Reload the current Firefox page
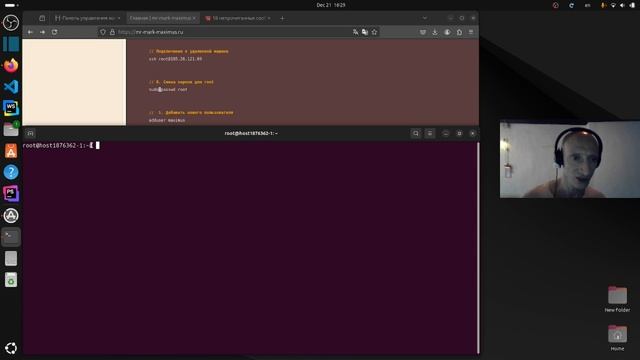Image resolution: width=640 pixels, height=360 pixels. 54,32
